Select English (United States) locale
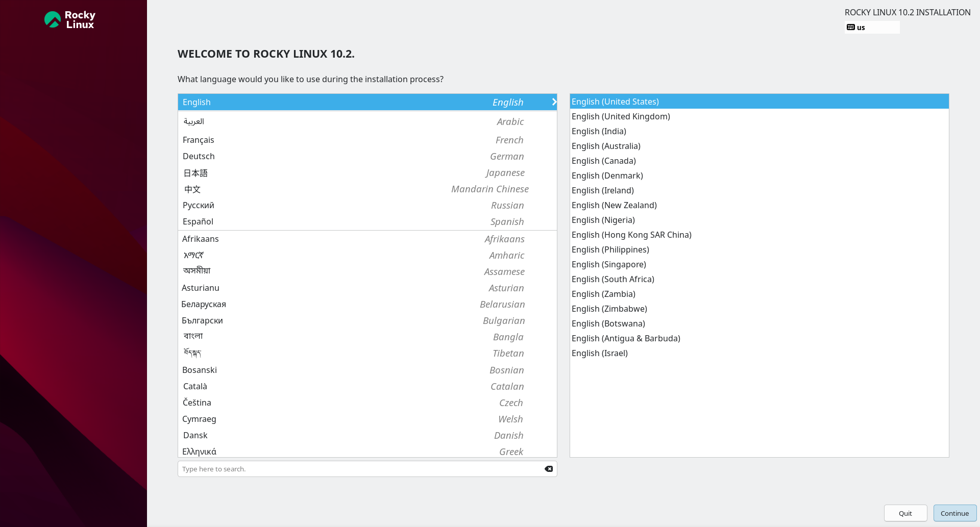The image size is (980, 527). 759,102
